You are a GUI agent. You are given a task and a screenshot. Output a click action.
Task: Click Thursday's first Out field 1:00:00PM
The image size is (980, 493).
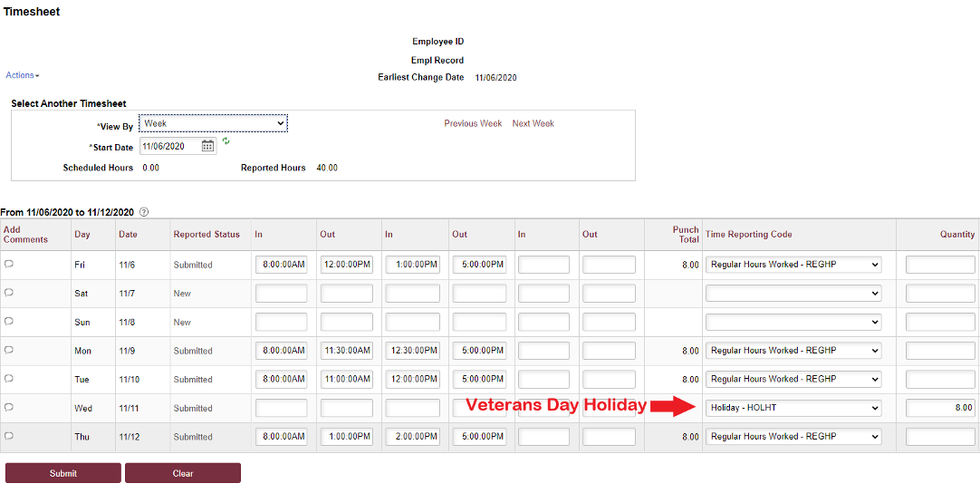pyautogui.click(x=347, y=437)
